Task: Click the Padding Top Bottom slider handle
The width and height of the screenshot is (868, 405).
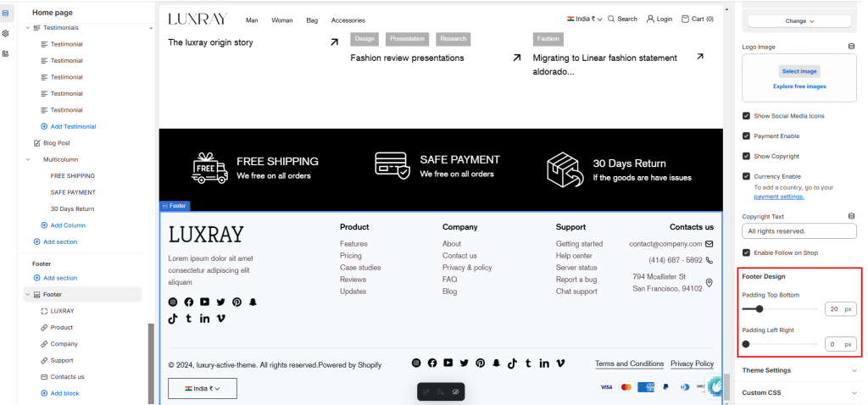Action: (x=759, y=308)
